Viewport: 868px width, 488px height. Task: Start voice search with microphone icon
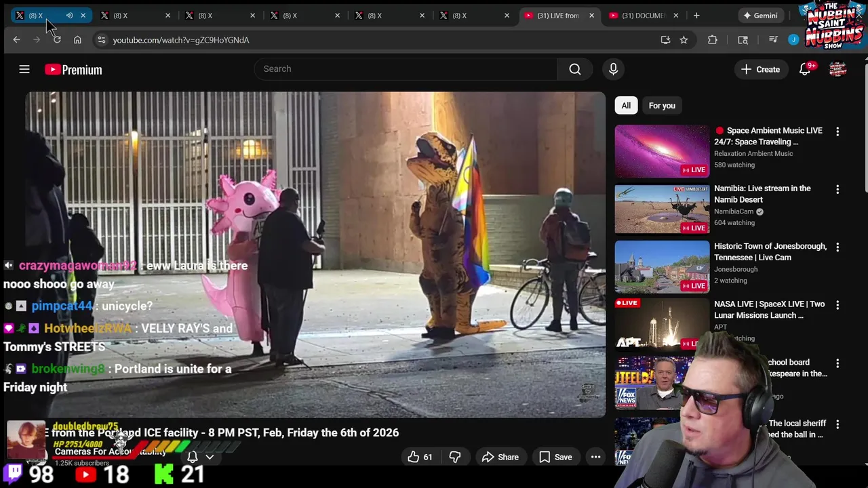coord(613,69)
